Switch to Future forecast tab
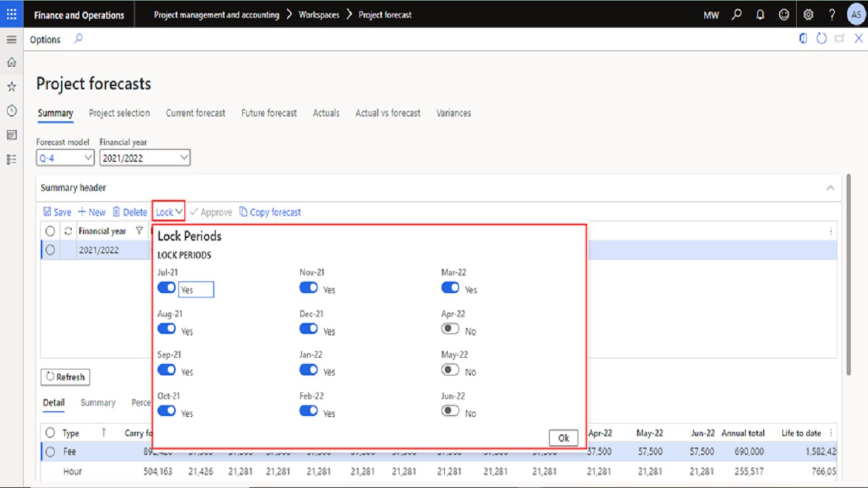 pyautogui.click(x=269, y=113)
